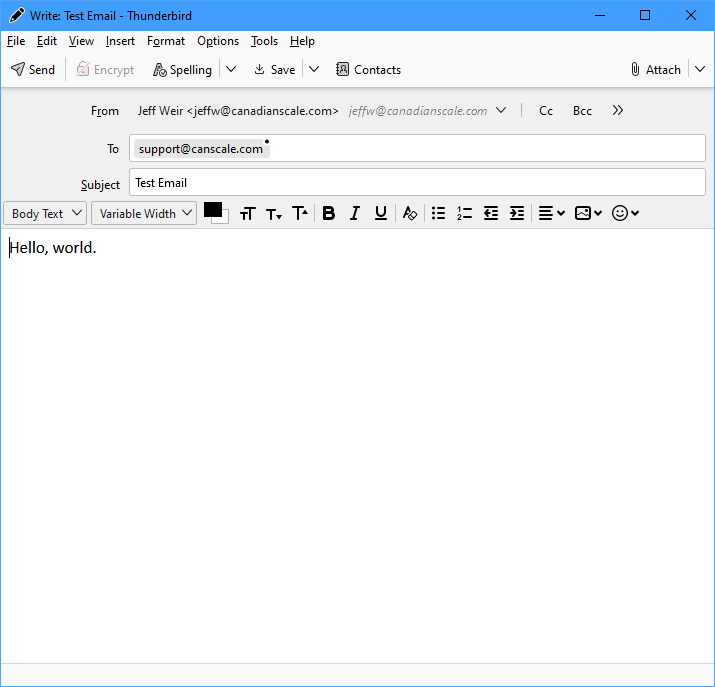The height and width of the screenshot is (687, 715).
Task: Apply bulleted list
Action: click(438, 213)
